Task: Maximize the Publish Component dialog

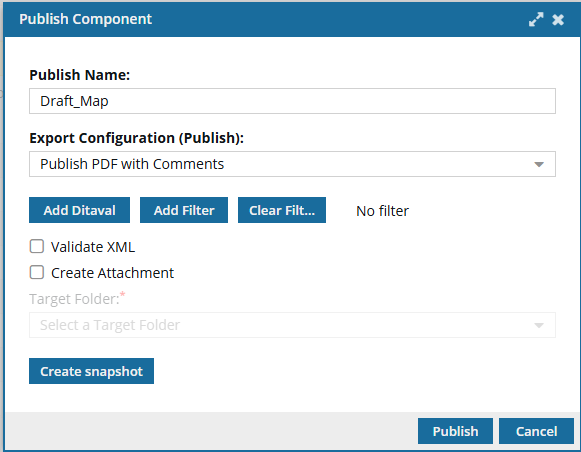Action: click(536, 19)
